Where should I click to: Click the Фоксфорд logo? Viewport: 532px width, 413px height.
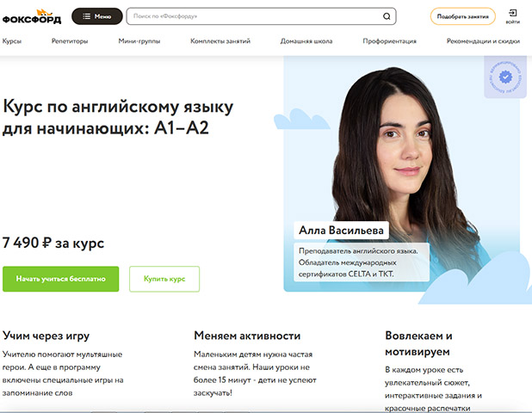click(x=33, y=15)
